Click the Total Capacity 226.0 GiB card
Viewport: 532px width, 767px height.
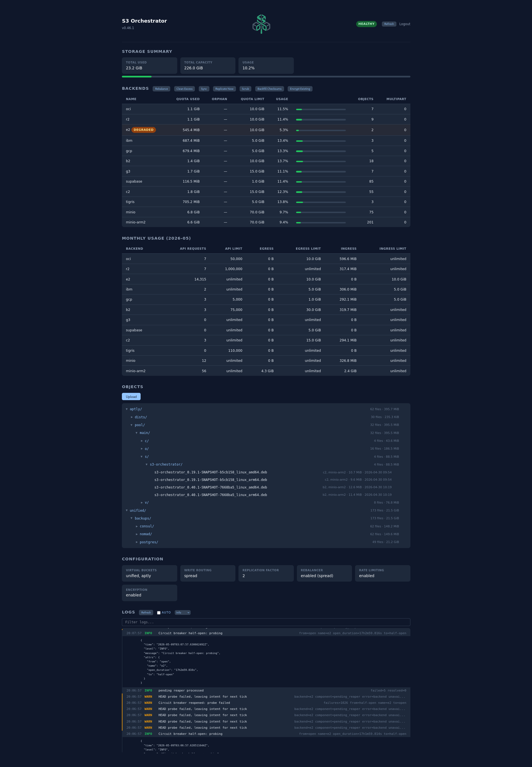pos(208,65)
